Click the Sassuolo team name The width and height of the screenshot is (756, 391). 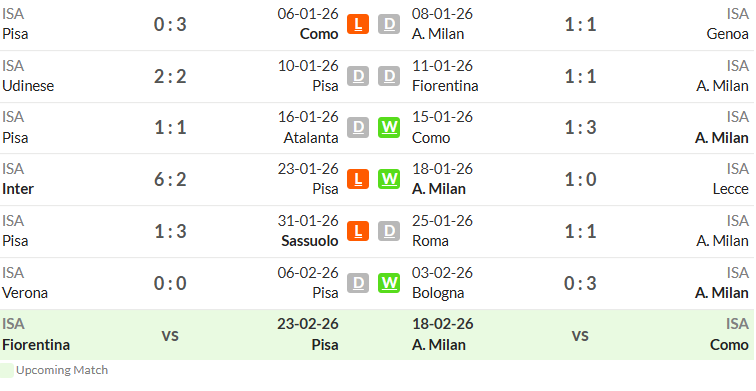click(310, 241)
